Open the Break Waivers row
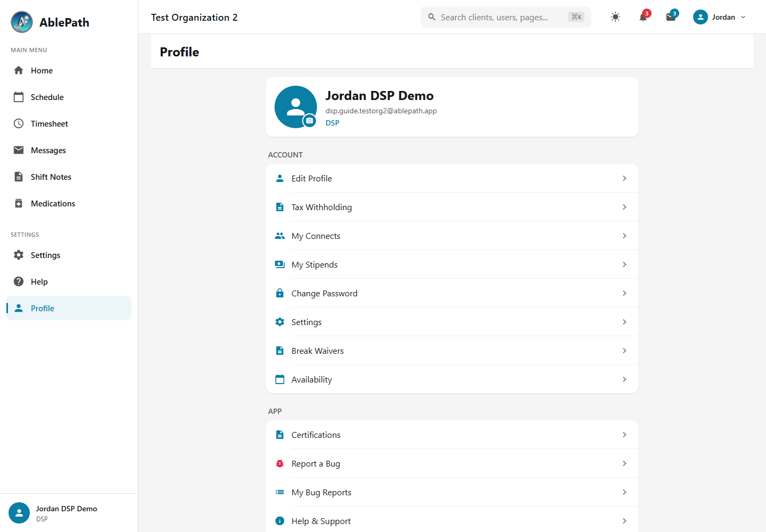Screen dimensions: 766x532 [x=452, y=351]
